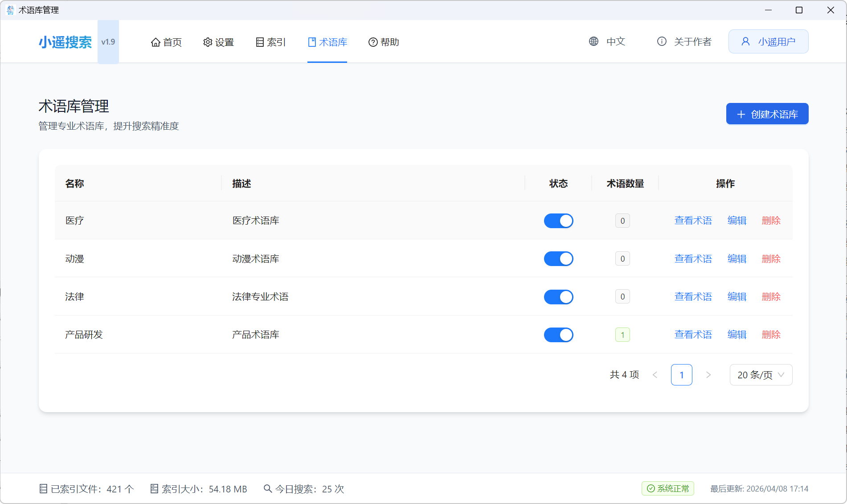Click the home icon in navigation

tap(155, 42)
